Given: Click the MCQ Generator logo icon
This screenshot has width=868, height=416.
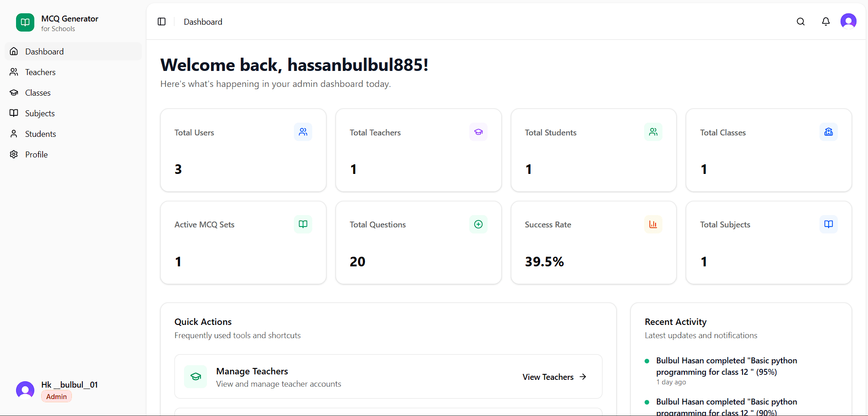Looking at the screenshot, I should click(x=25, y=22).
